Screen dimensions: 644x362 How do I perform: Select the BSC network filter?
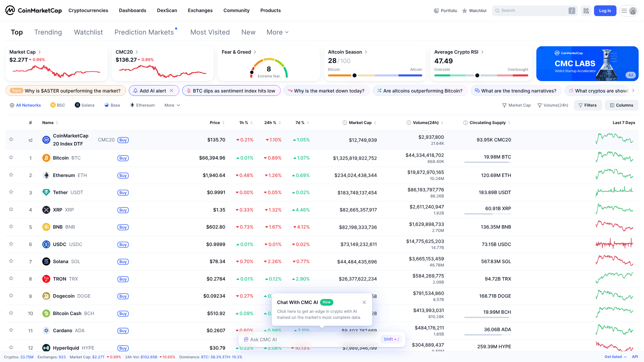tap(58, 105)
